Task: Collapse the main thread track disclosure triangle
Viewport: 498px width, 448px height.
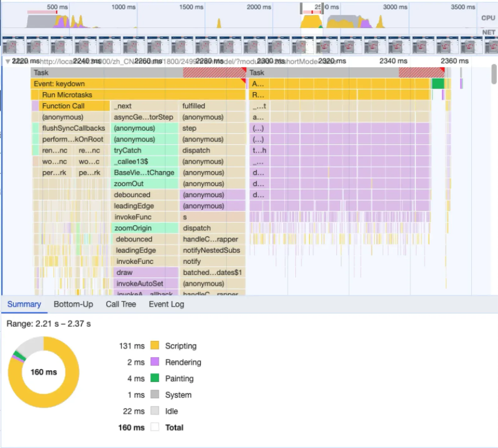Action: [7, 61]
